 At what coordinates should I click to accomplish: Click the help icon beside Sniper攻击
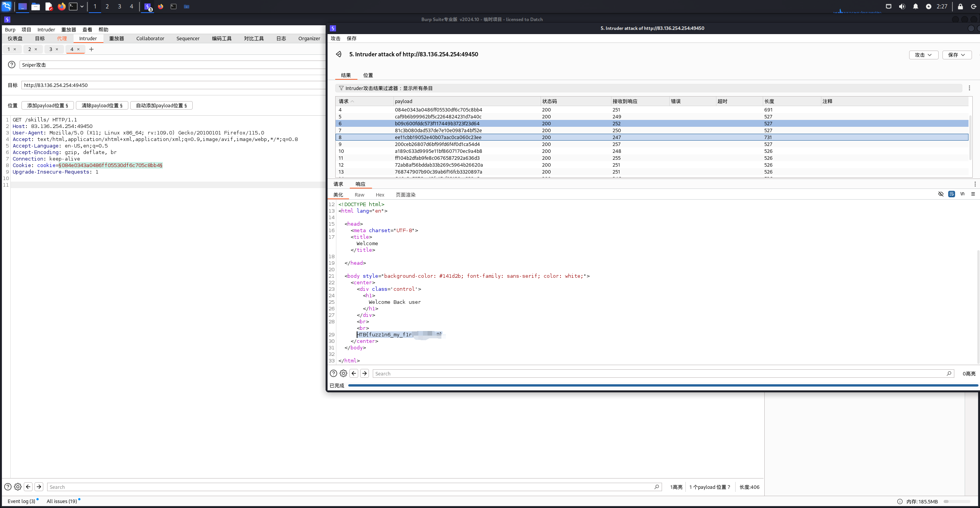[12, 65]
